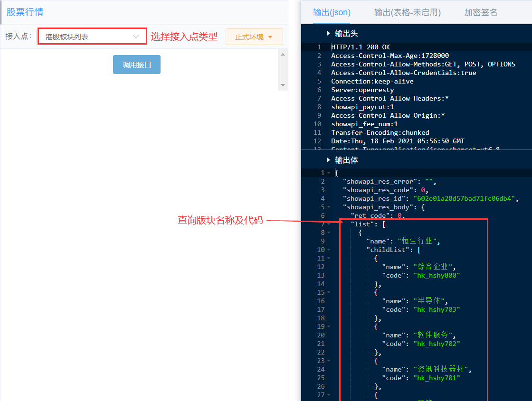Viewport: 532px width, 401px height.
Task: Fold the 软件服务 object at line 19
Action: coord(329,327)
